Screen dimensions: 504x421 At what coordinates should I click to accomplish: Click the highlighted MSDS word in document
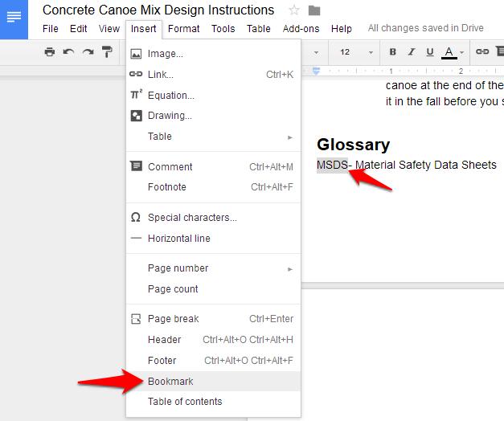(332, 165)
